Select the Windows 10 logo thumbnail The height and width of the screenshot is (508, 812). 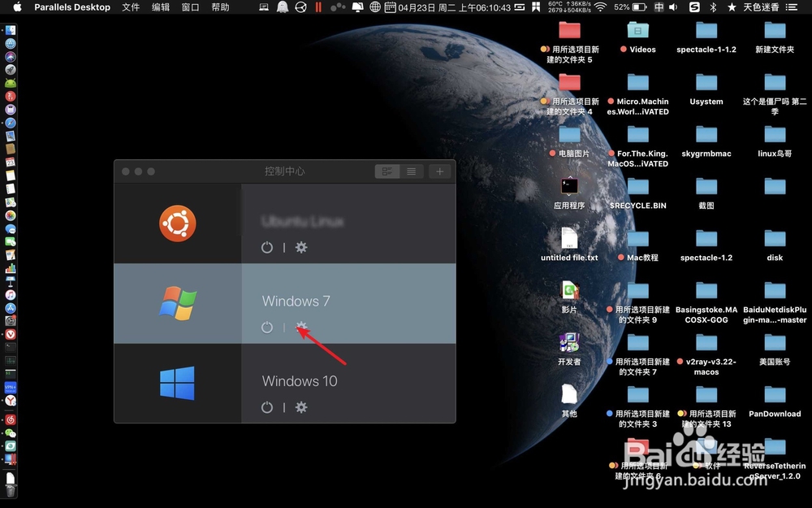[177, 383]
